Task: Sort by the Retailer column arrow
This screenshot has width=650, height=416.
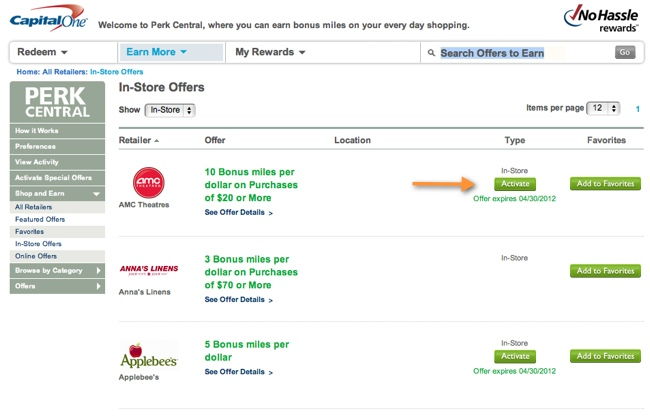Action: pos(157,141)
